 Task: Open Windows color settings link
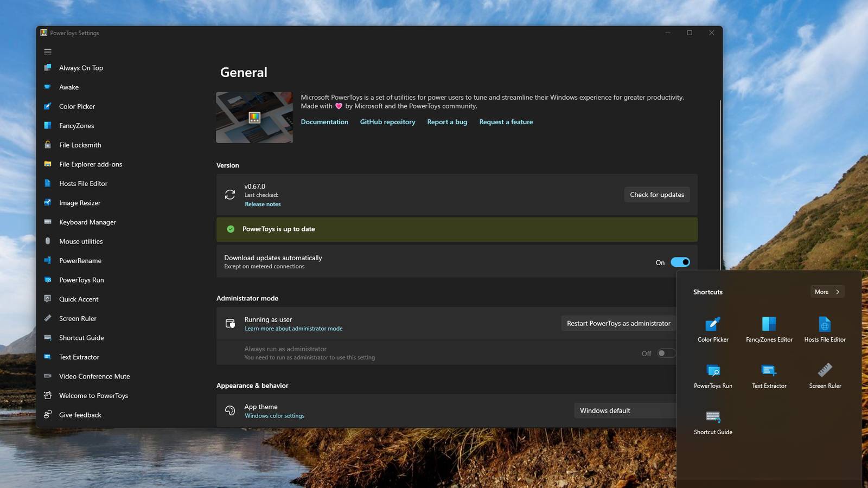275,416
